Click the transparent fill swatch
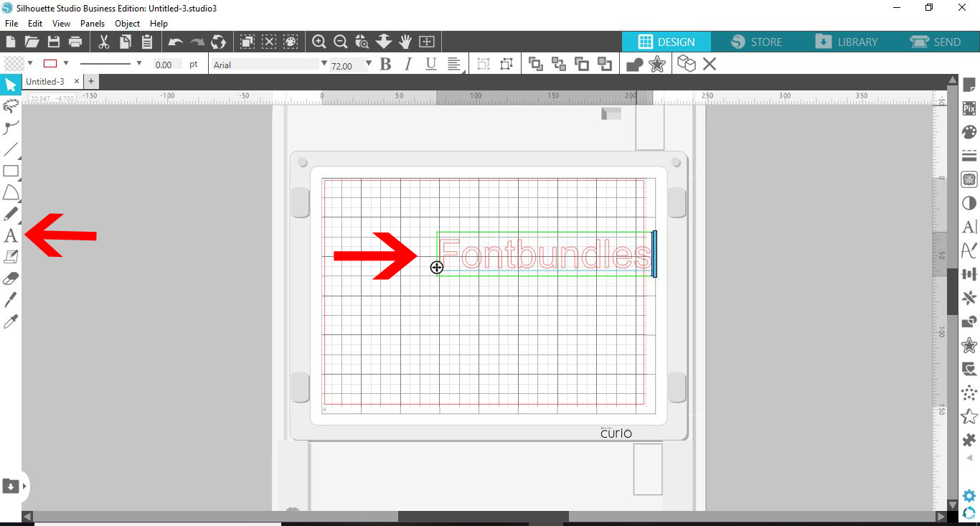This screenshot has width=980, height=526. click(x=14, y=64)
